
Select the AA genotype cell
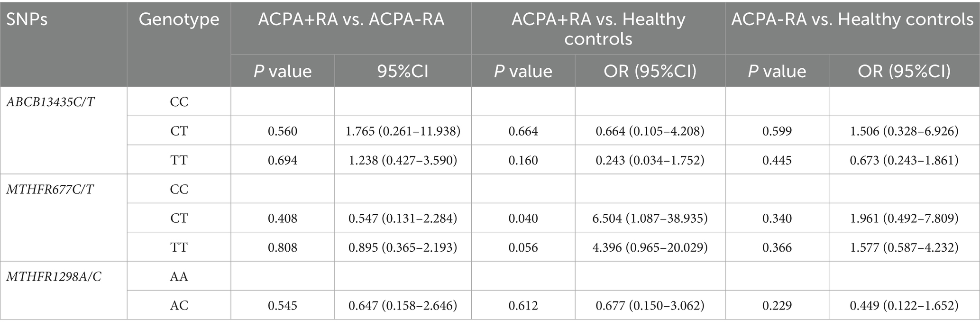coord(179,277)
